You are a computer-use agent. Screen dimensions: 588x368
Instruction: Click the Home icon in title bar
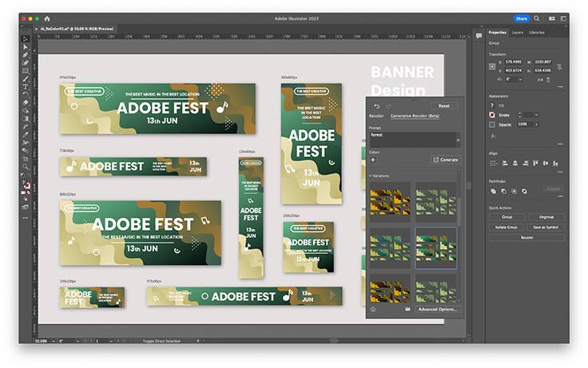pyautogui.click(x=47, y=18)
